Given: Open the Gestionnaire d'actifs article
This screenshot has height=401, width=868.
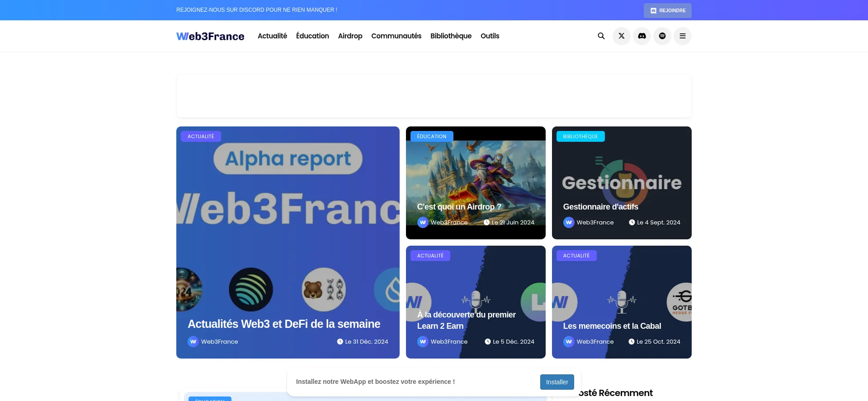Looking at the screenshot, I should click(601, 207).
